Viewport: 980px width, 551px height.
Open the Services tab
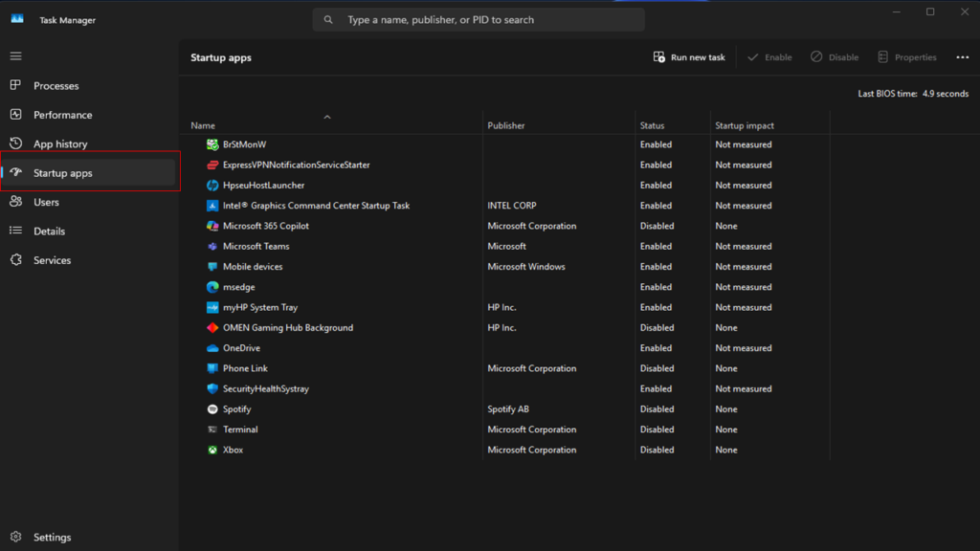[89, 260]
